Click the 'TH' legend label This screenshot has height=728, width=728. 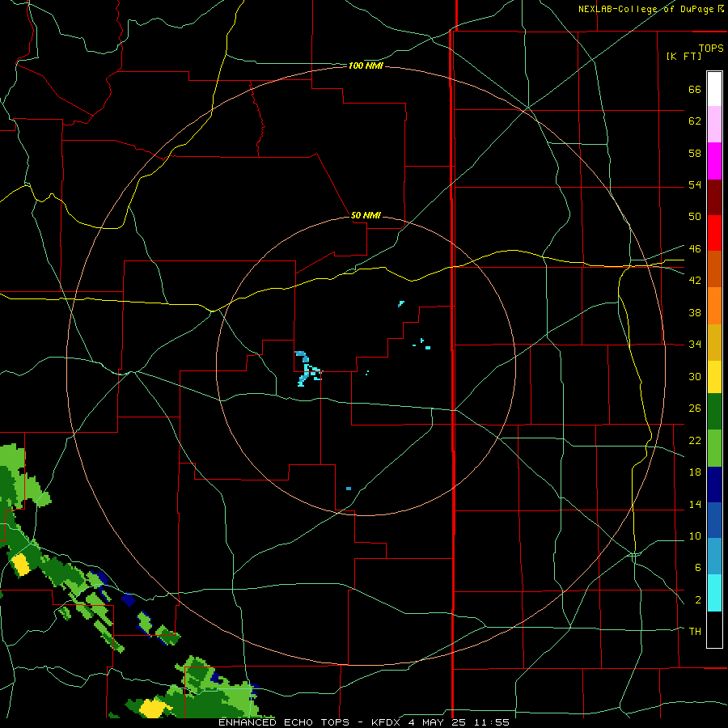click(695, 631)
